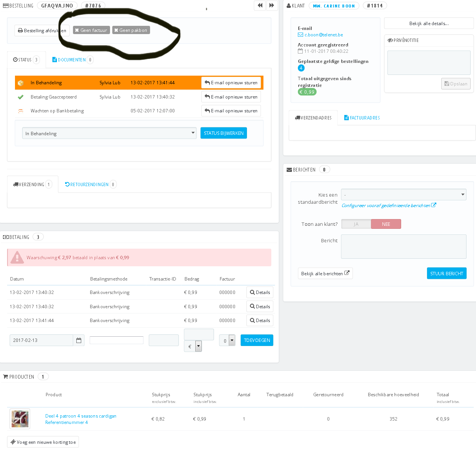
Task: Resend email for Betaling Geaccepteerd status
Action: [x=231, y=97]
